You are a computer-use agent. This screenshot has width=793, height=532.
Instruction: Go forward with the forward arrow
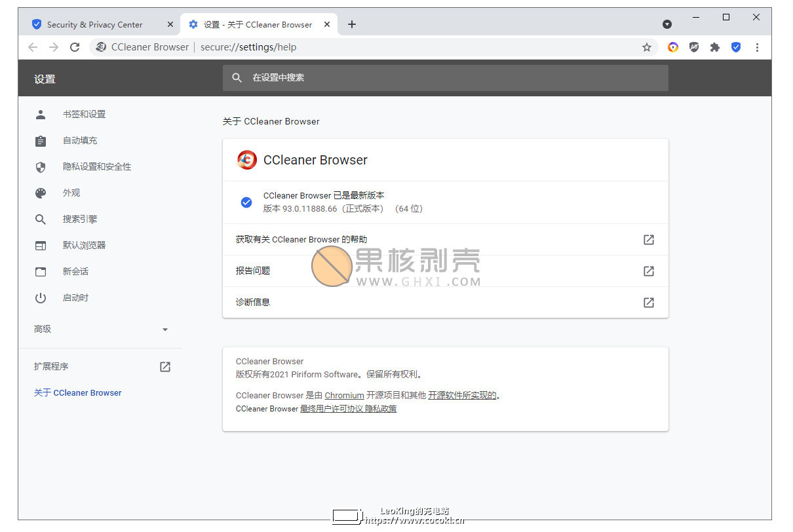click(54, 47)
